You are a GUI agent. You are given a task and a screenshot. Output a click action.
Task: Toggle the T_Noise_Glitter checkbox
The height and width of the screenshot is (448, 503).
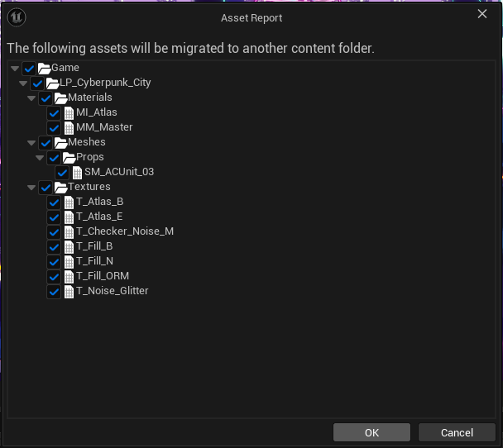tap(54, 291)
